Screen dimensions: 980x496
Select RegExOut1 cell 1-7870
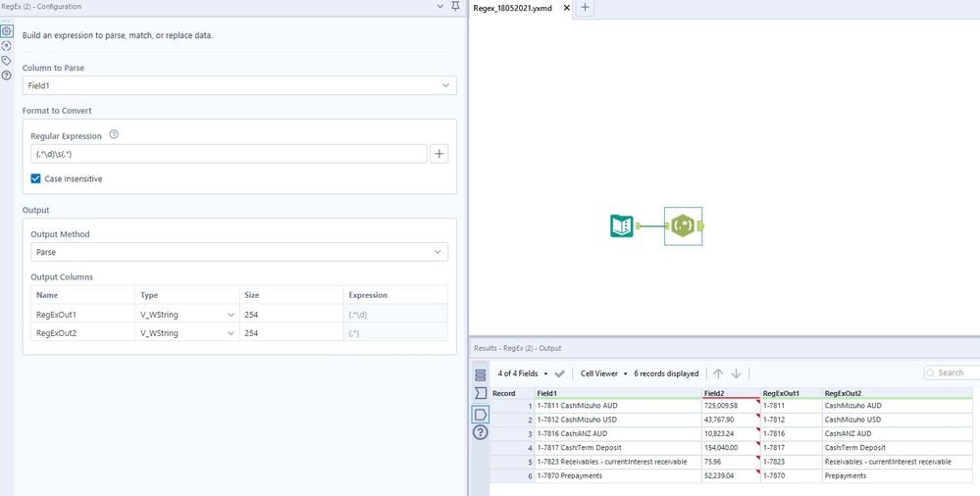(x=792, y=476)
